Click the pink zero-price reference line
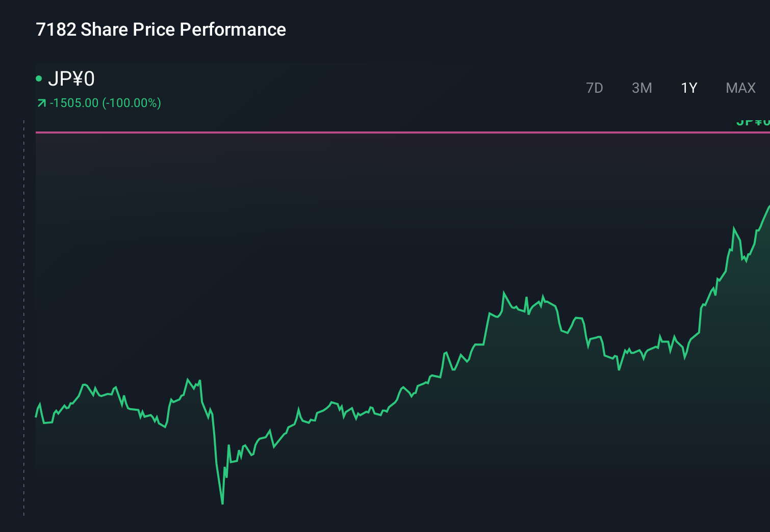 [x=357, y=132]
